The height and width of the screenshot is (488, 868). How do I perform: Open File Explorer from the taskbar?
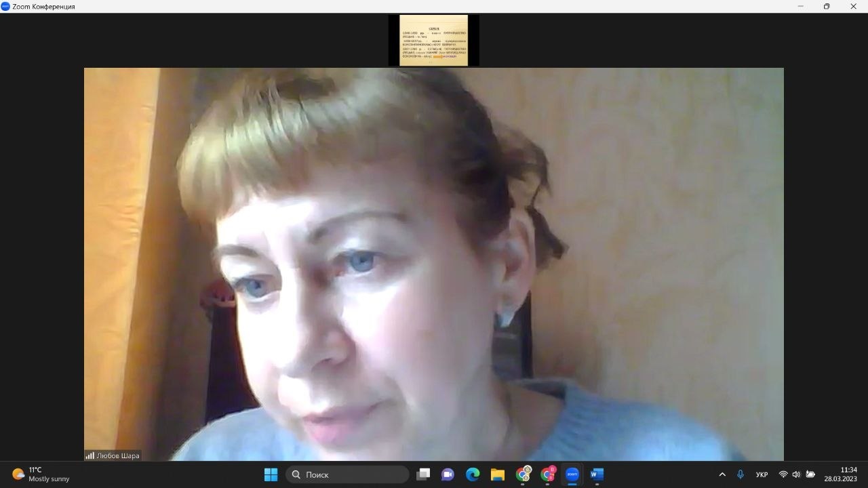(x=498, y=474)
